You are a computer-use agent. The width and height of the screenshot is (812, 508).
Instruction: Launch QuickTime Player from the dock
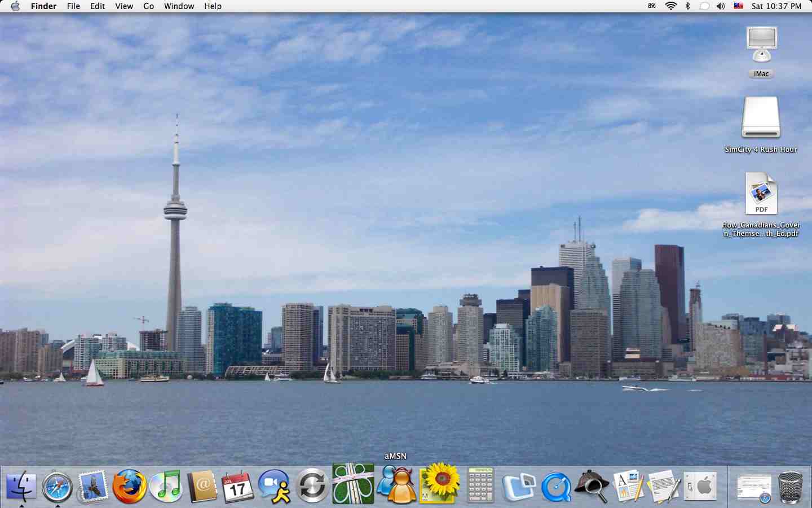(x=556, y=487)
